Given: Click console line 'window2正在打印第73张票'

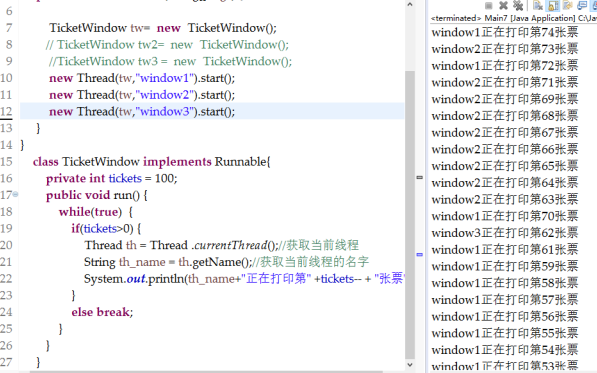Looking at the screenshot, I should (505, 49).
